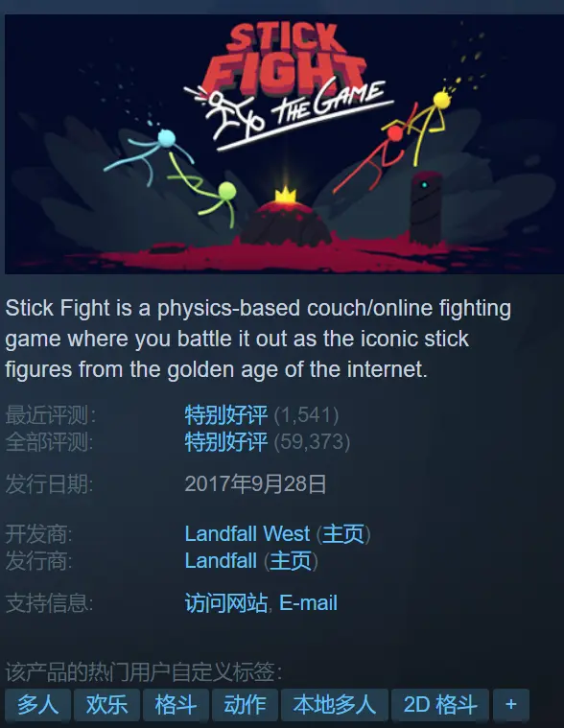Select the 格斗 tag
564x728 pixels.
pos(176,705)
